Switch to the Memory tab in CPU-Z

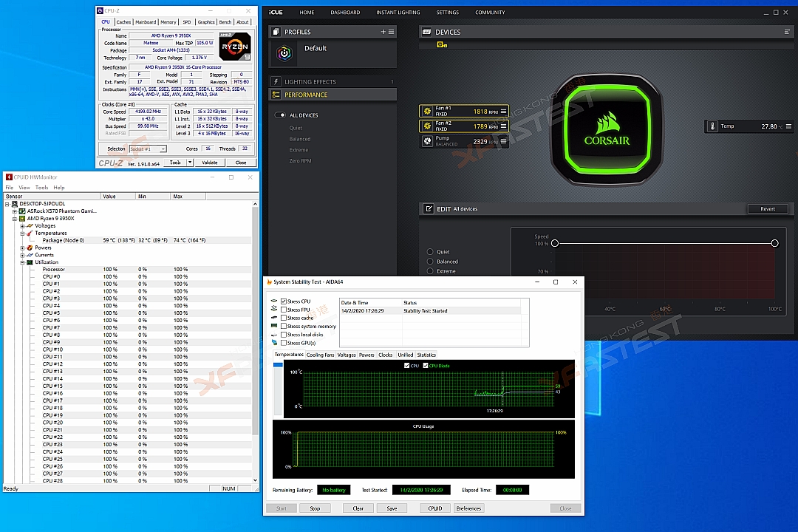tap(168, 22)
